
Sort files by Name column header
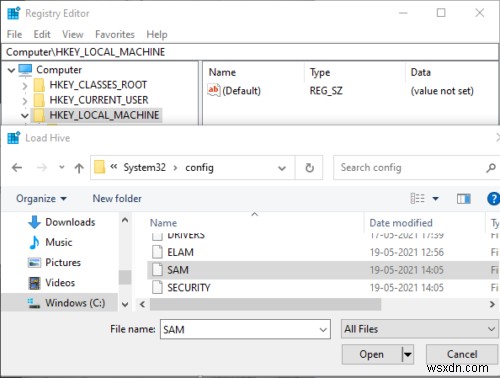click(163, 223)
